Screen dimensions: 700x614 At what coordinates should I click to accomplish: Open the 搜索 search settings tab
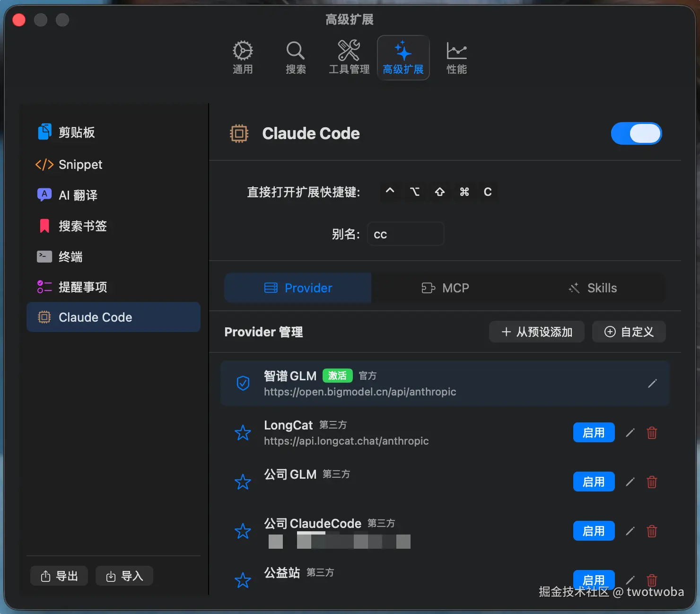tap(296, 58)
